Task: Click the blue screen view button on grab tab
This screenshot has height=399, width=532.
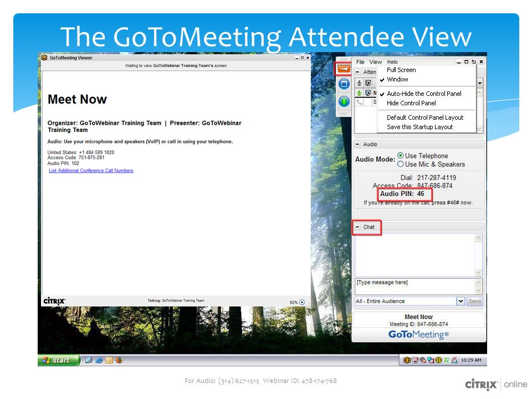Action: [x=344, y=84]
